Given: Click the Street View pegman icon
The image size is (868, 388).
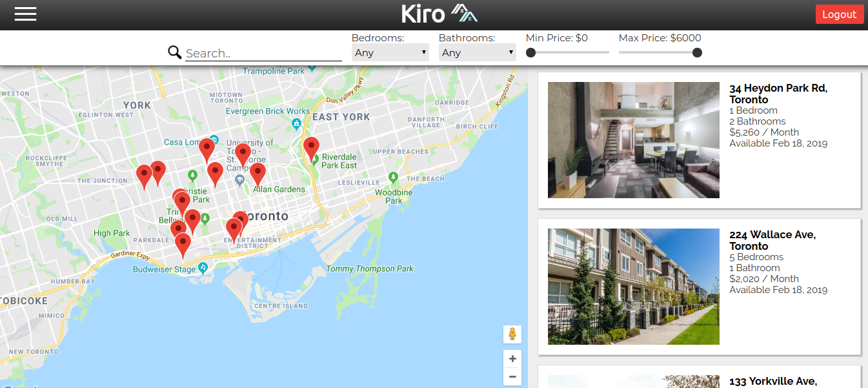Looking at the screenshot, I should pyautogui.click(x=512, y=334).
